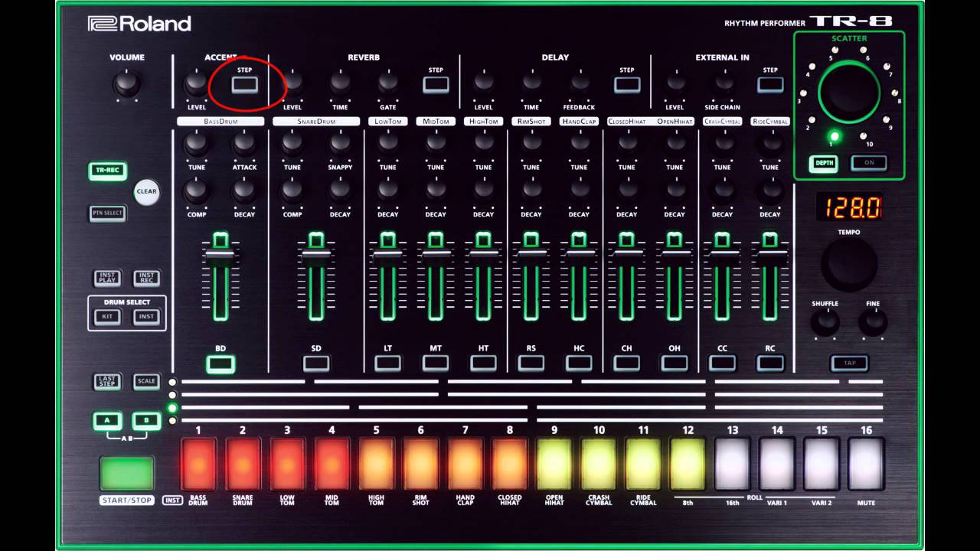Viewport: 980px width, 551px height.
Task: Select the RS instrument button
Action: [531, 364]
